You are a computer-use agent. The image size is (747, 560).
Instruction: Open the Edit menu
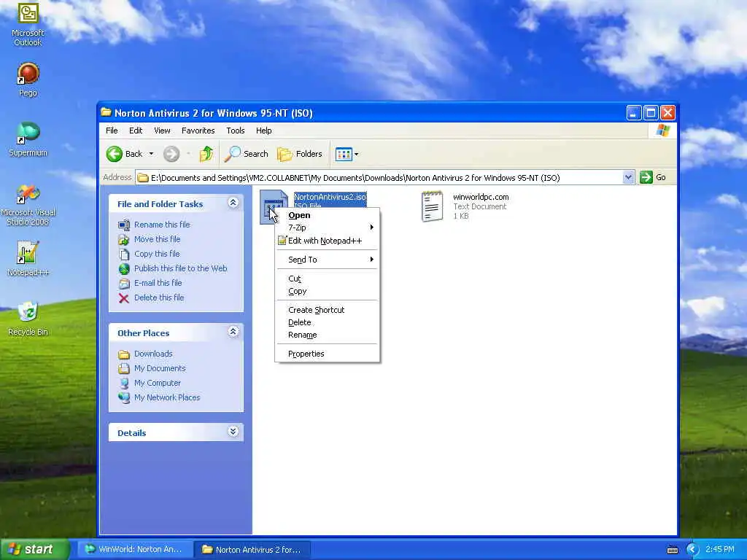pyautogui.click(x=135, y=131)
